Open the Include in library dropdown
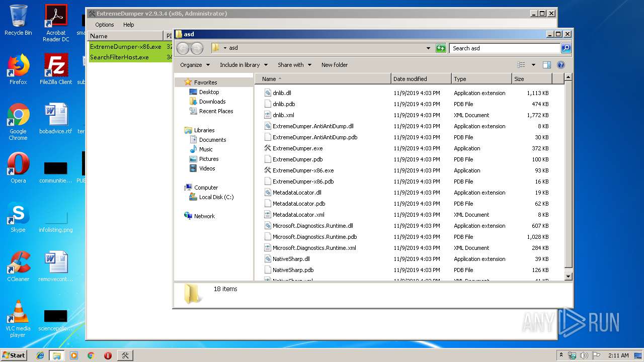The height and width of the screenshot is (362, 644). coord(244,65)
